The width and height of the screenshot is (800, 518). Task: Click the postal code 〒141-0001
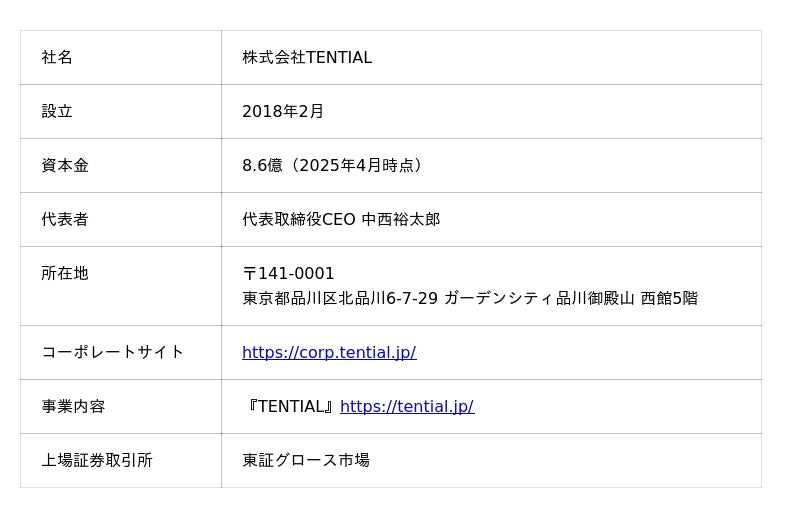288,274
